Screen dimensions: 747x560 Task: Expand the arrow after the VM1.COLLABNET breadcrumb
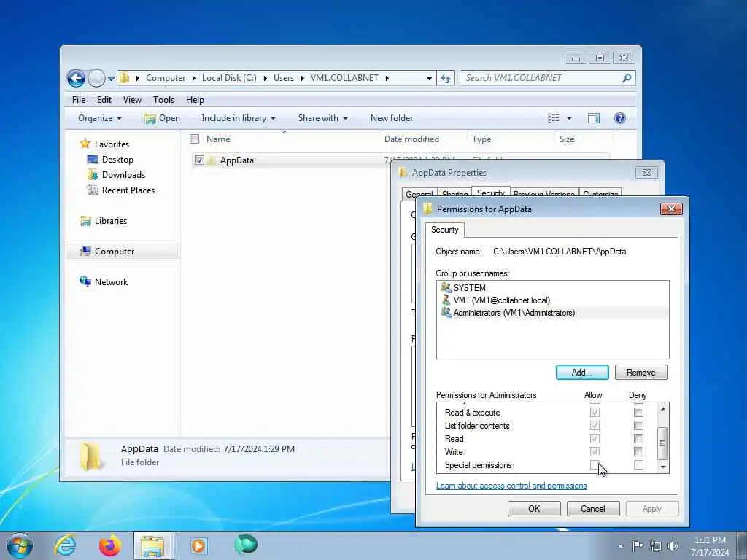[387, 78]
